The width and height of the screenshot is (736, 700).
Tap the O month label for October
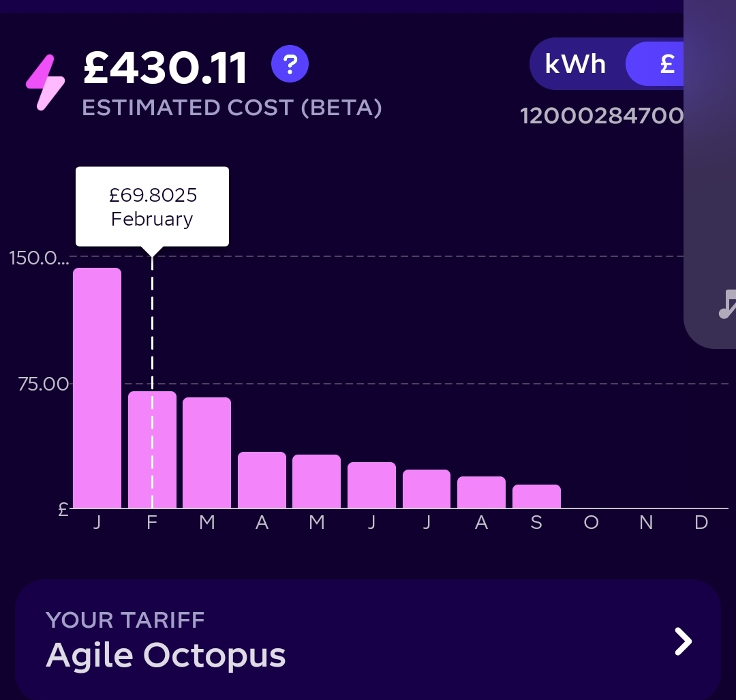pos(592,522)
